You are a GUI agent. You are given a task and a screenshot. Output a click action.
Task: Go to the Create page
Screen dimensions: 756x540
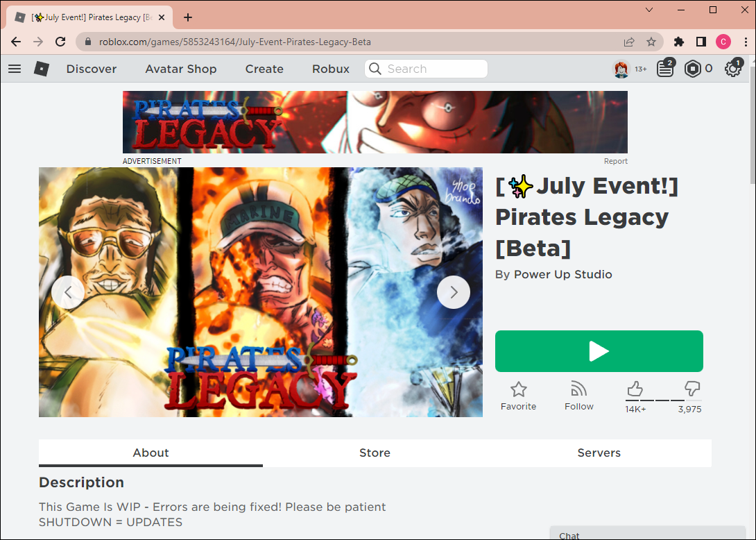[264, 69]
